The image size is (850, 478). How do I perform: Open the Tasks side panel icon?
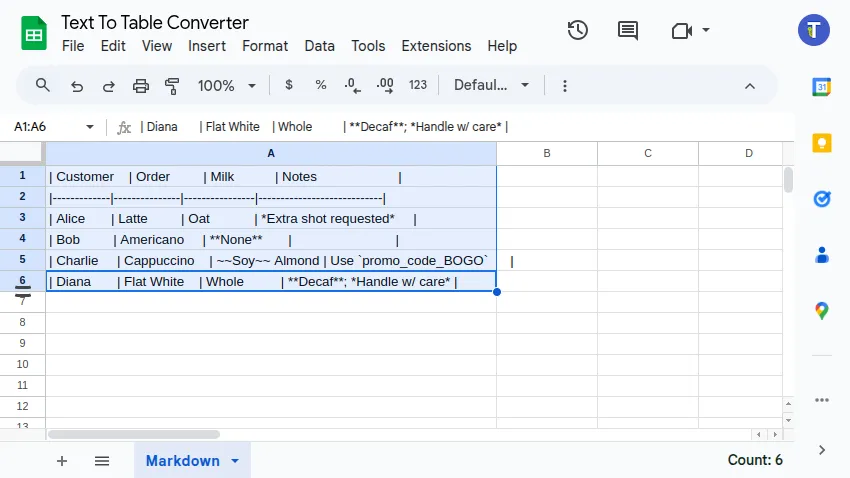[822, 199]
